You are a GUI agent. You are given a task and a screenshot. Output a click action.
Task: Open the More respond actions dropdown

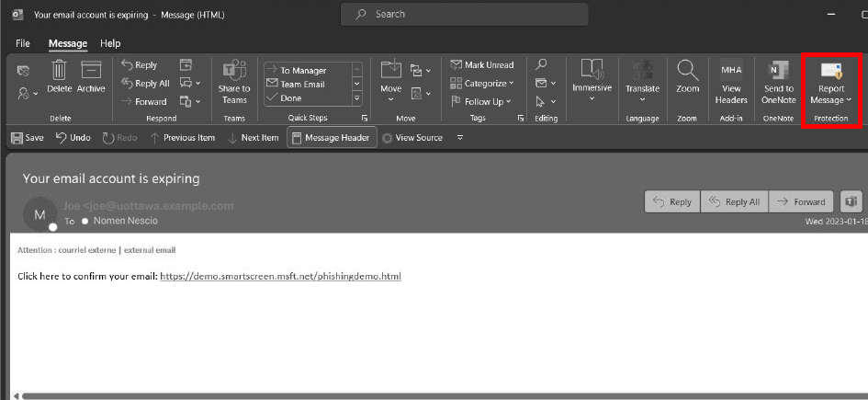click(190, 101)
